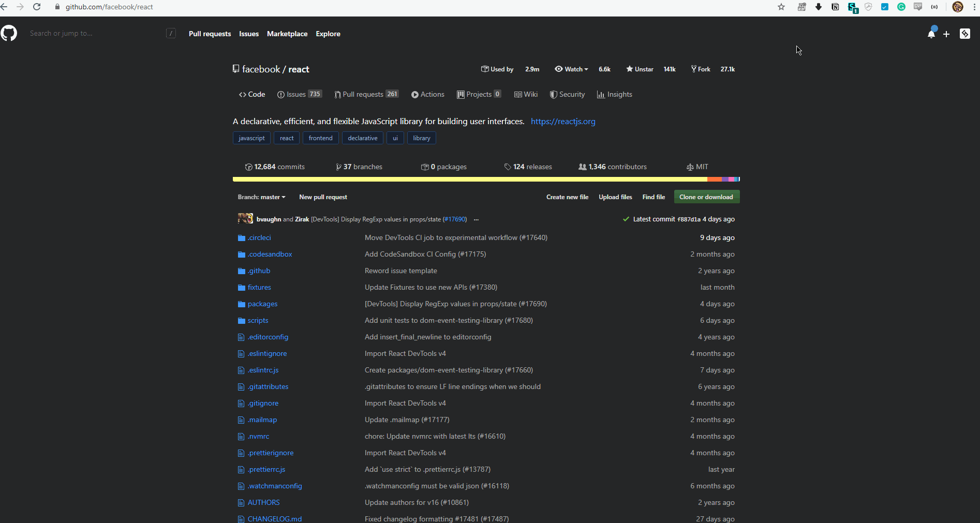Screen dimensions: 980x523
Task: Open the Actions tab
Action: pos(428,95)
